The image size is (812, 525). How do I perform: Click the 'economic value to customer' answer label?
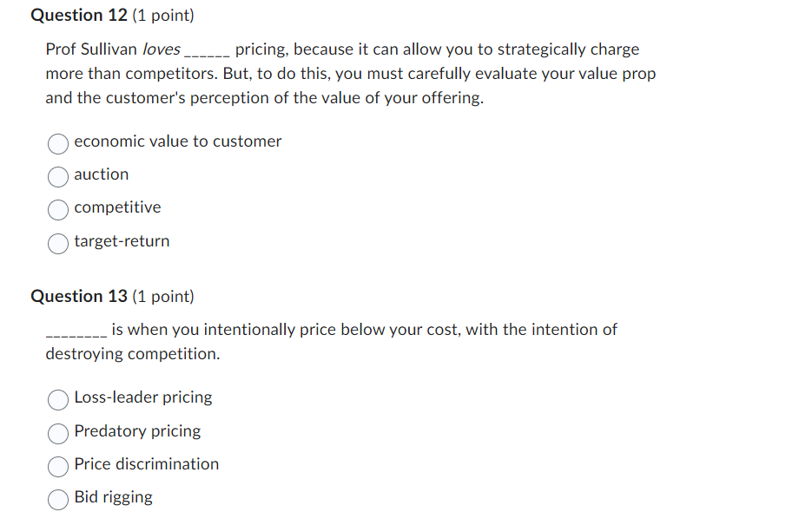tap(177, 141)
